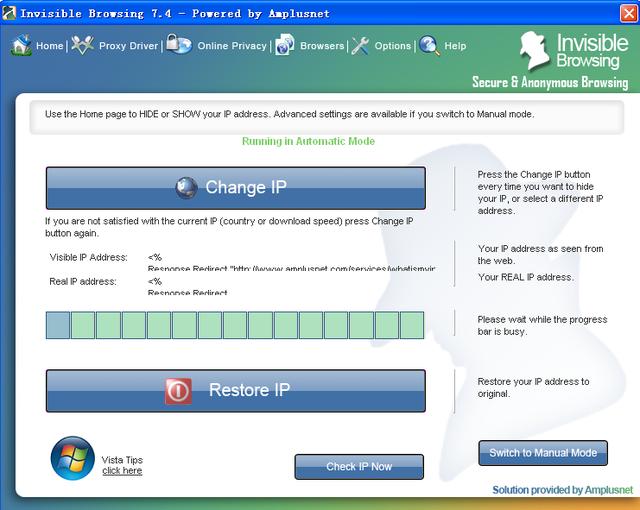Open the Proxy Driver section
This screenshot has width=640, height=510.
pos(128,46)
